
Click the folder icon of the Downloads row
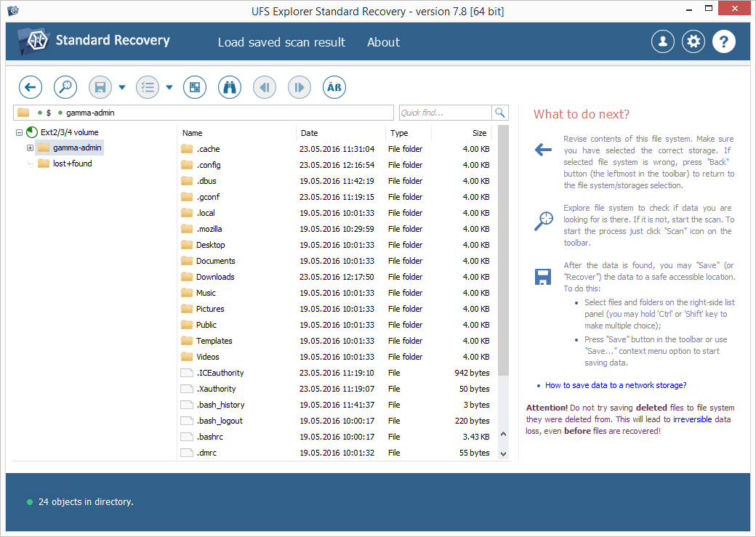(x=187, y=277)
